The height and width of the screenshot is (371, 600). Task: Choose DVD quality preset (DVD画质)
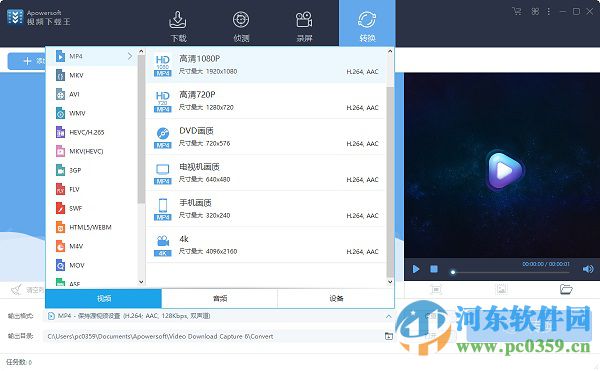pos(266,137)
